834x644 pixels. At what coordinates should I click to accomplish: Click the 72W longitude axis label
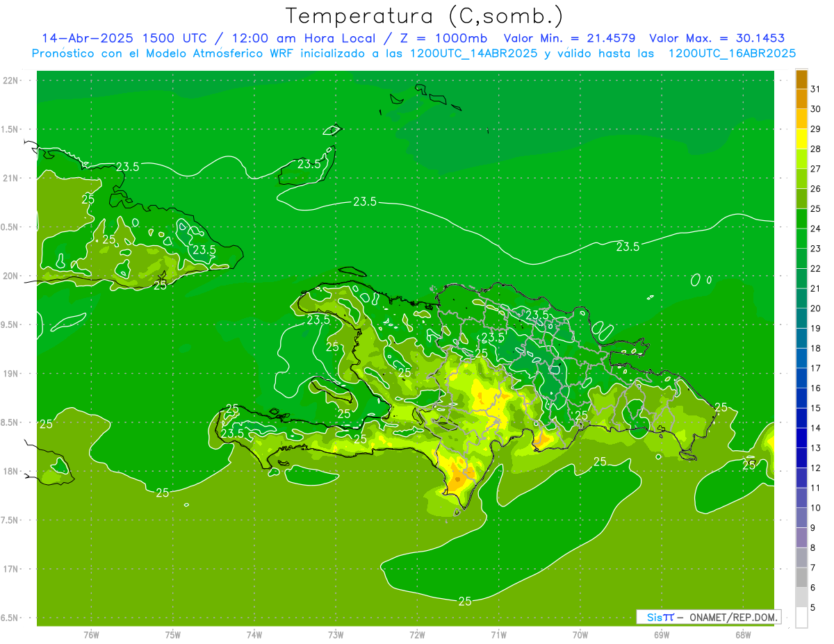click(x=417, y=635)
